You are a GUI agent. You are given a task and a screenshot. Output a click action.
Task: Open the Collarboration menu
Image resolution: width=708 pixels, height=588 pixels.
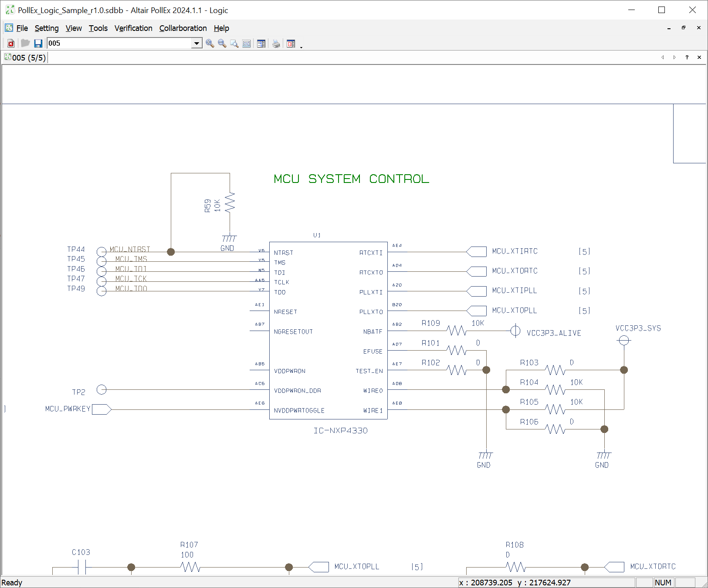coord(183,28)
